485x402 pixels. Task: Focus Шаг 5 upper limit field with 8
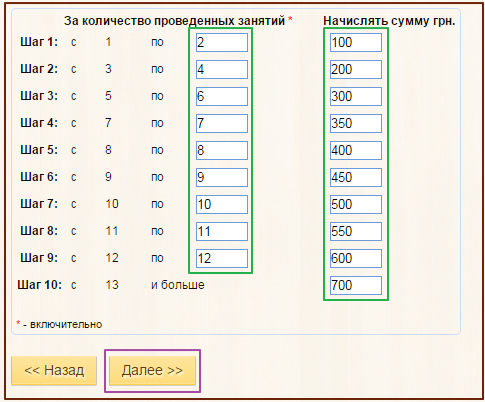pyautogui.click(x=222, y=150)
